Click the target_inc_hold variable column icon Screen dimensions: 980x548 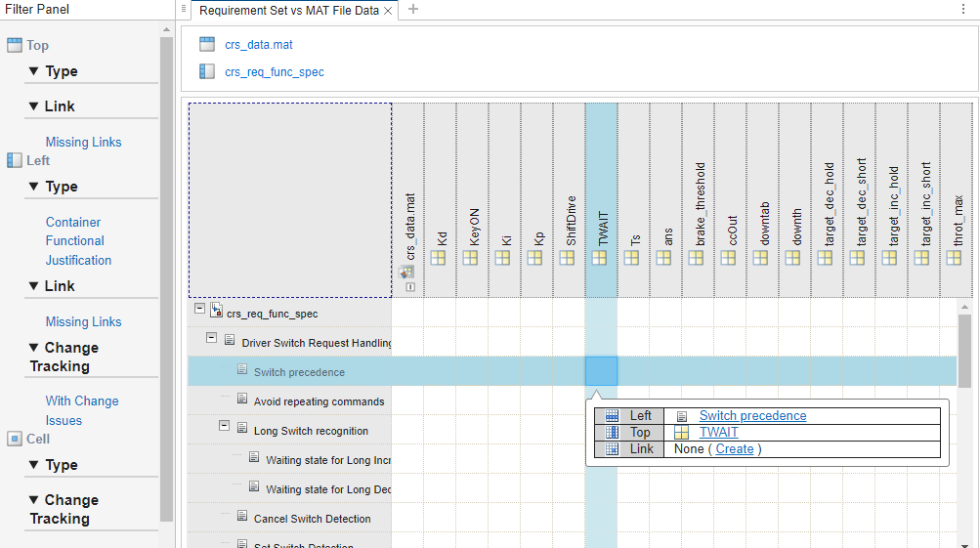point(889,258)
